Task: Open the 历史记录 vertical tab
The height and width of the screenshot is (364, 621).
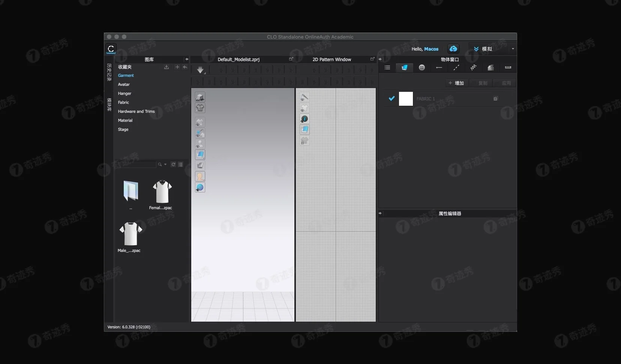Action: [109, 72]
